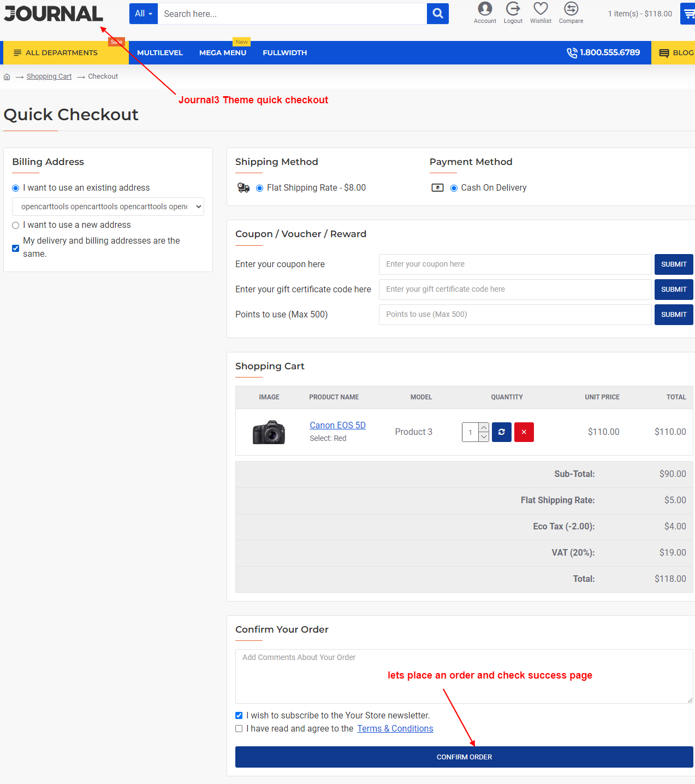The height and width of the screenshot is (784, 695).
Task: Open the existing billing address dropdown
Action: tap(108, 207)
